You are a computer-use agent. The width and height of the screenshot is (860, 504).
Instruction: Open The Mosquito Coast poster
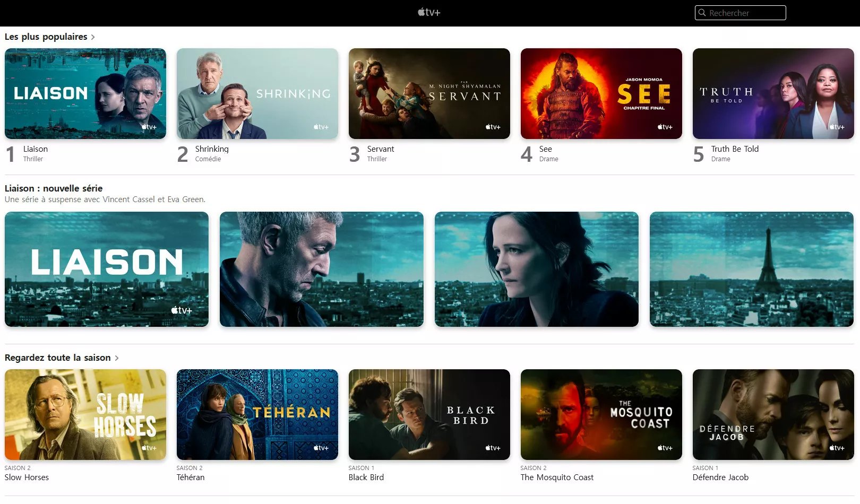(601, 415)
